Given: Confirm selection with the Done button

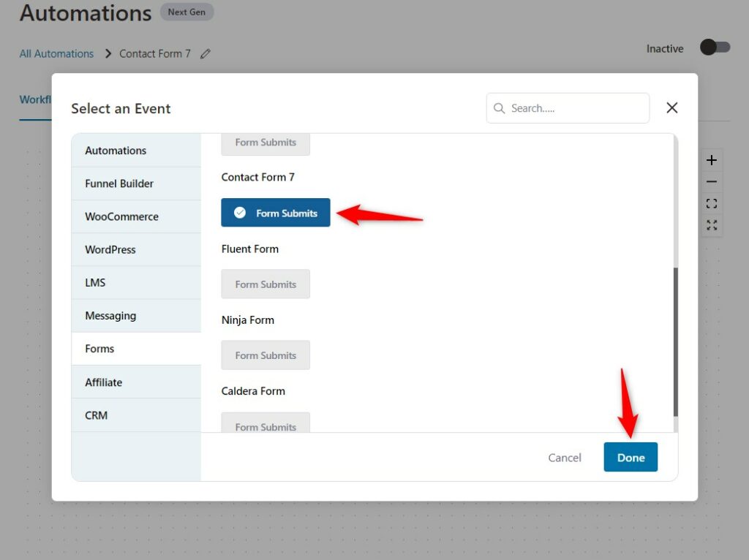Looking at the screenshot, I should [631, 458].
